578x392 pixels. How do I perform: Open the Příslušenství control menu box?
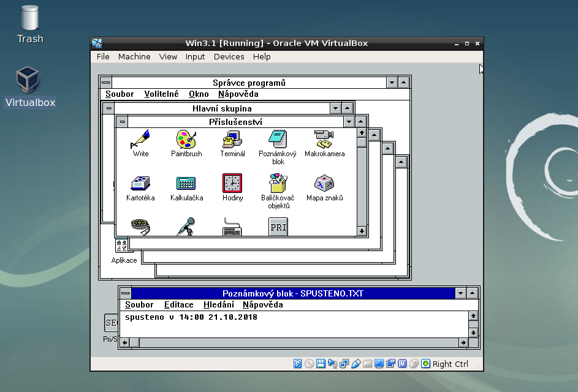pos(123,121)
